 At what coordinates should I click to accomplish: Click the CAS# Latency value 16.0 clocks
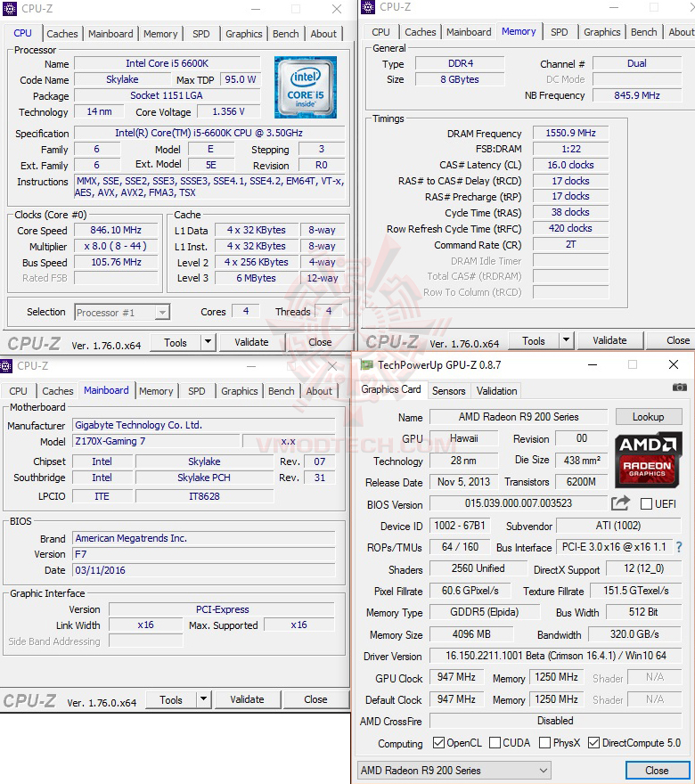pyautogui.click(x=570, y=165)
